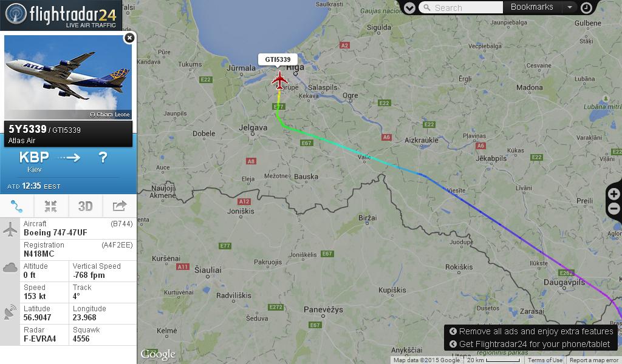Focus the Search field

[460, 7]
